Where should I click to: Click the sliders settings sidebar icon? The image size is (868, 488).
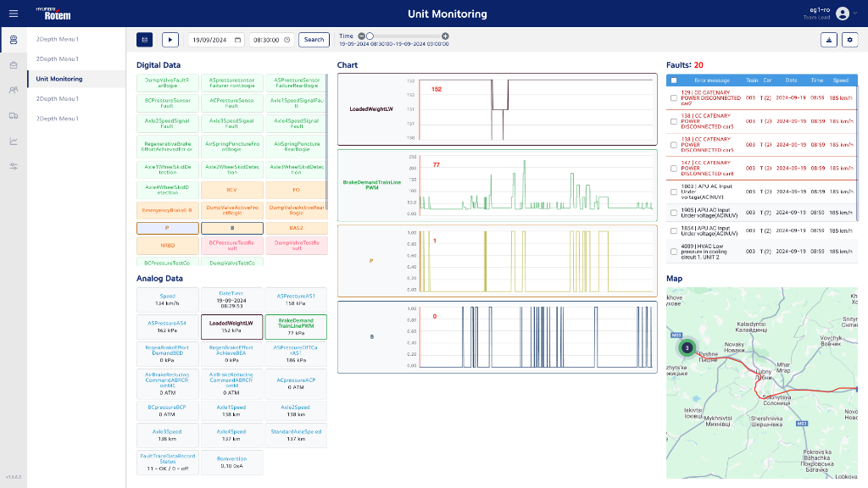[x=13, y=166]
